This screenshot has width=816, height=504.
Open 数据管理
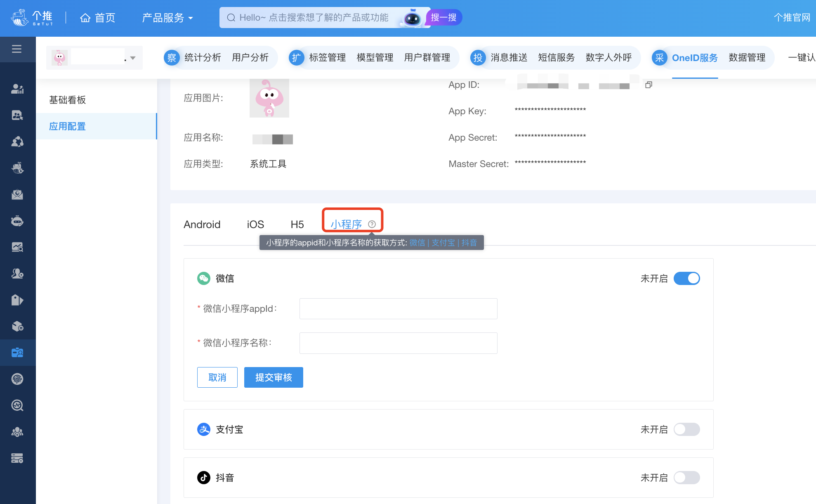tap(747, 58)
